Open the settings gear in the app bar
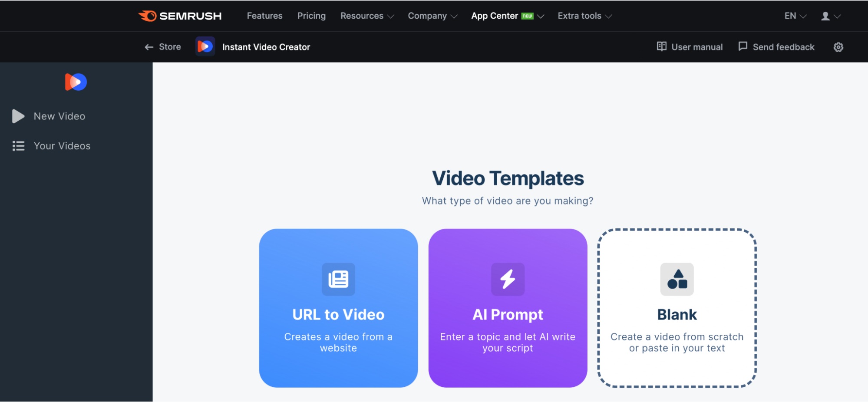 click(x=838, y=47)
